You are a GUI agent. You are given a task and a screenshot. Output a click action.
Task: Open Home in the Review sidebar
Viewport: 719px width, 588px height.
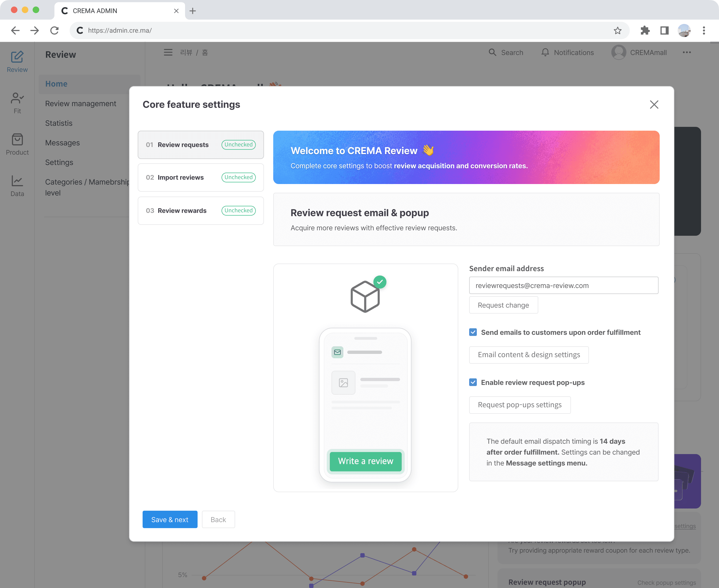click(90, 84)
